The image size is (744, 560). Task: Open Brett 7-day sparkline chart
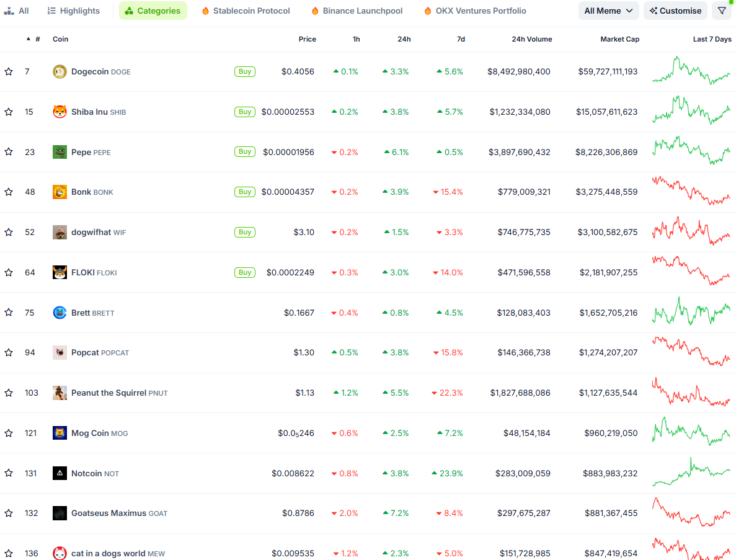click(691, 311)
